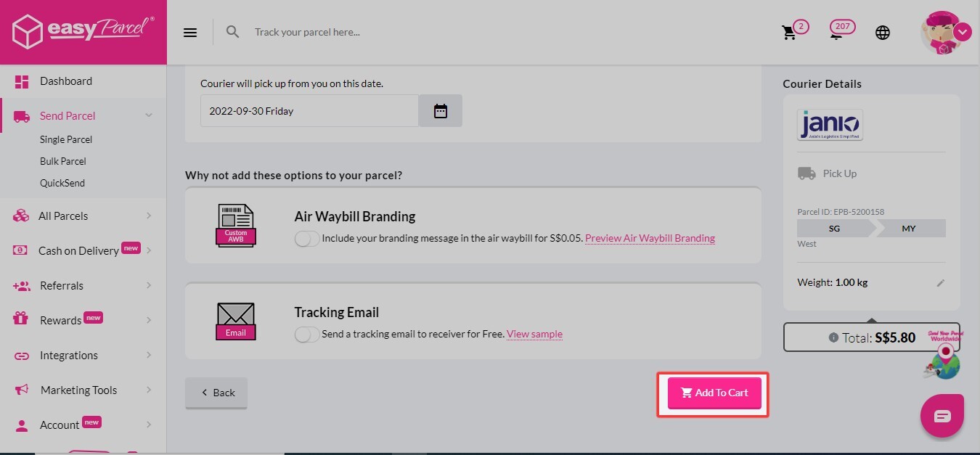Image resolution: width=980 pixels, height=455 pixels.
Task: Open the live chat bubble icon
Action: point(942,416)
